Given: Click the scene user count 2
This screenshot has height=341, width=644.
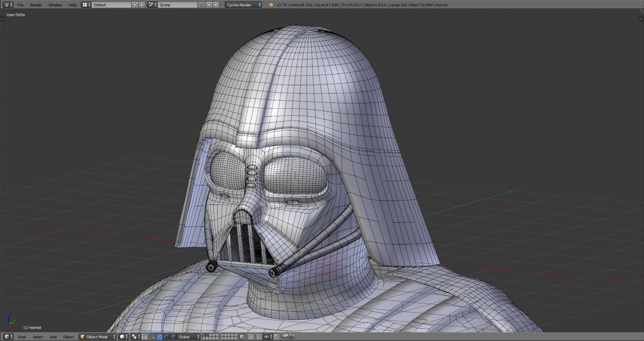Looking at the screenshot, I should 202,5.
